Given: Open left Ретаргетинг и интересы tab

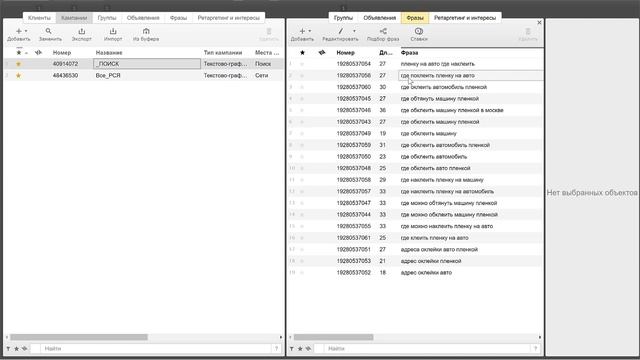Looking at the screenshot, I should tap(229, 18).
